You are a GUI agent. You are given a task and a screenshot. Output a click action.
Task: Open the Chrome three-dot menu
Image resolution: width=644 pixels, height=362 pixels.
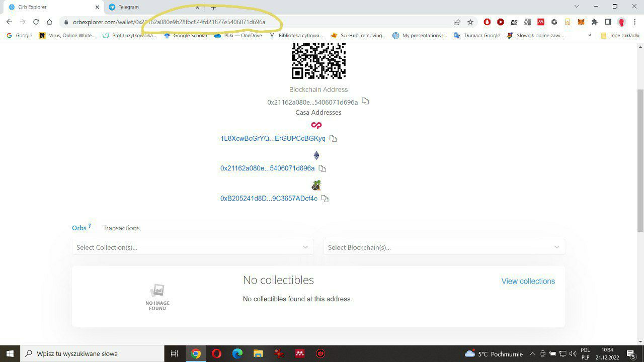click(635, 22)
